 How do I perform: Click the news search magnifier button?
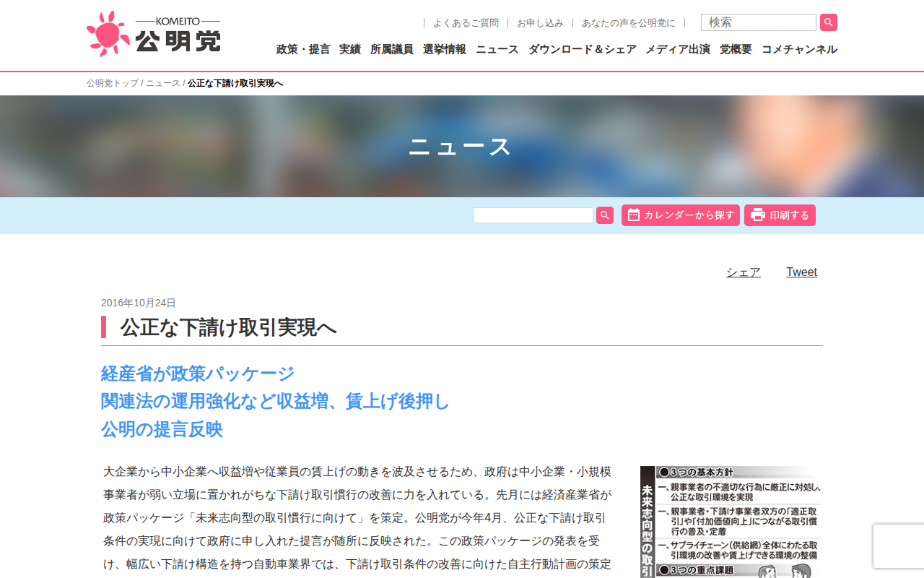[605, 215]
